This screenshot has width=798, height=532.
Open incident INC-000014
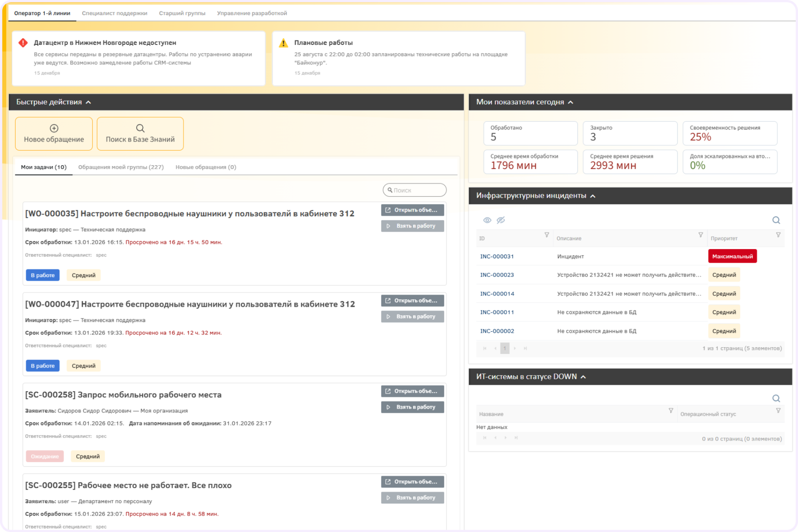click(497, 294)
